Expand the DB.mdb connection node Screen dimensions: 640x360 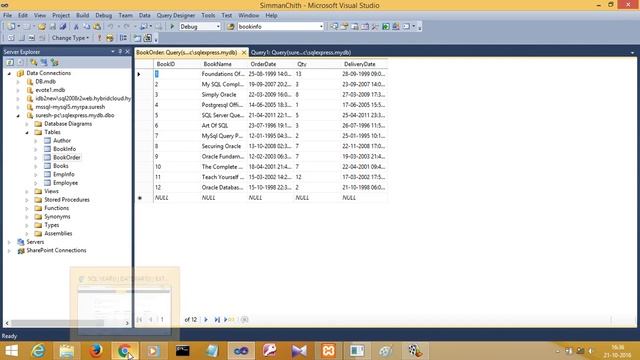tap(18, 82)
